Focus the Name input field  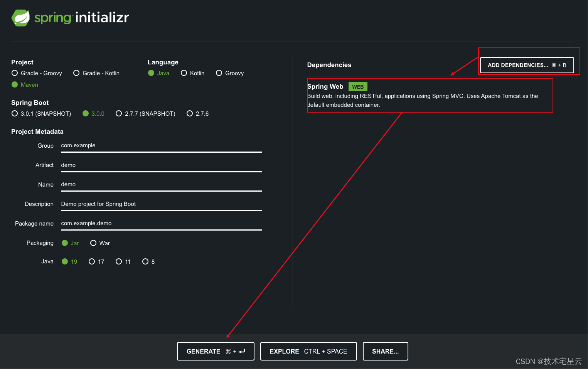pos(161,185)
